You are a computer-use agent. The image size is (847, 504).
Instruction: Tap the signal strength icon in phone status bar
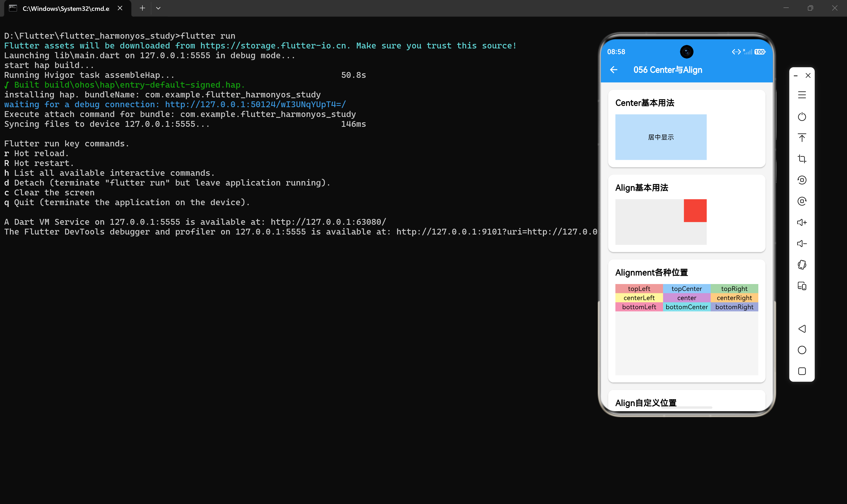coord(747,52)
